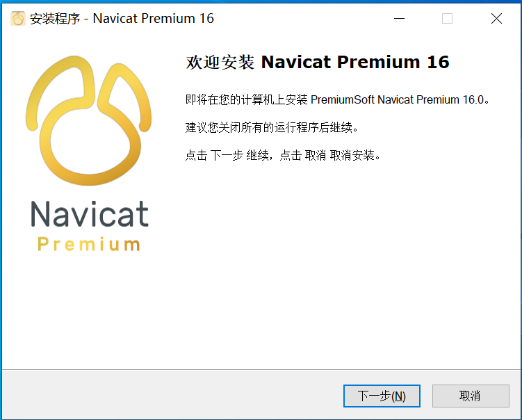Cancel the installation with the 取消 button
The height and width of the screenshot is (420, 522).
pyautogui.click(x=471, y=396)
